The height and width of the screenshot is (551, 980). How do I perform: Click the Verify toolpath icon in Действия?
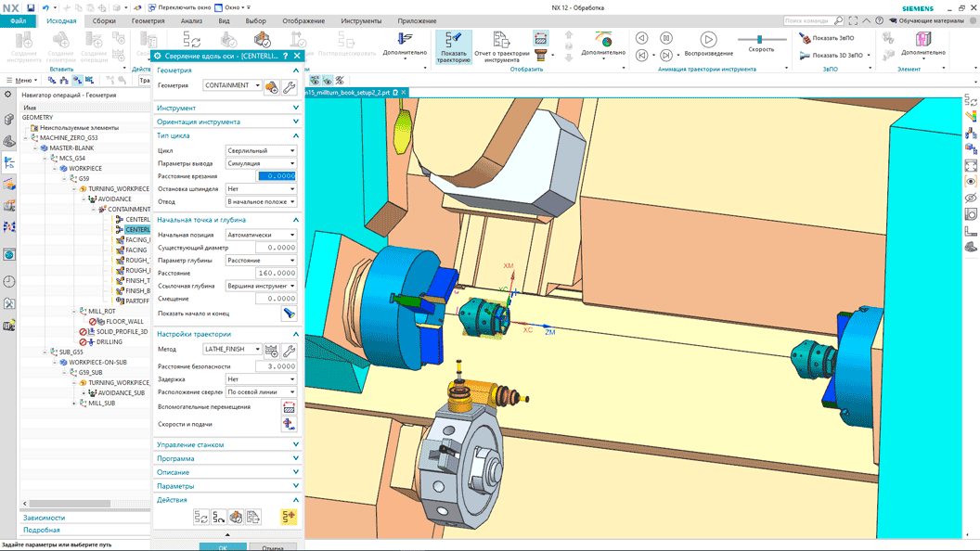[236, 518]
